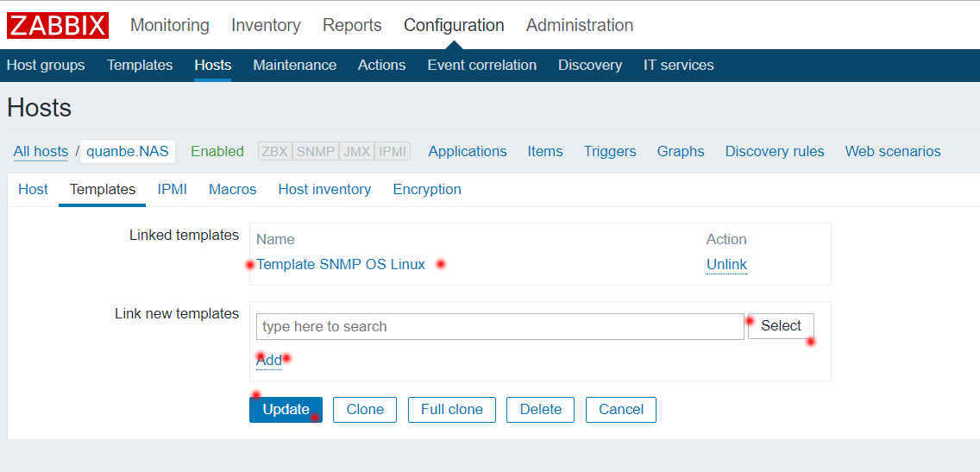Screen dimensions: 980x472
Task: Open the Maintenance section
Action: coord(294,65)
